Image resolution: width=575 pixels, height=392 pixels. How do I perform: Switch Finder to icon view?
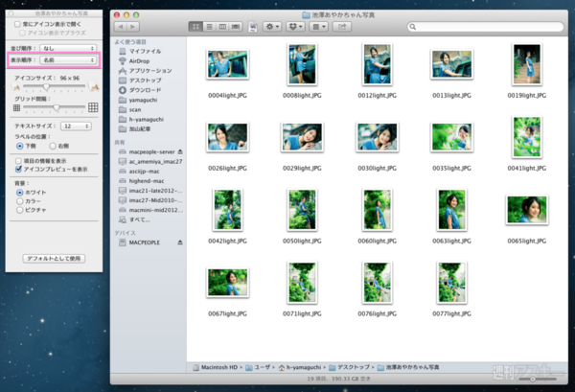point(195,27)
